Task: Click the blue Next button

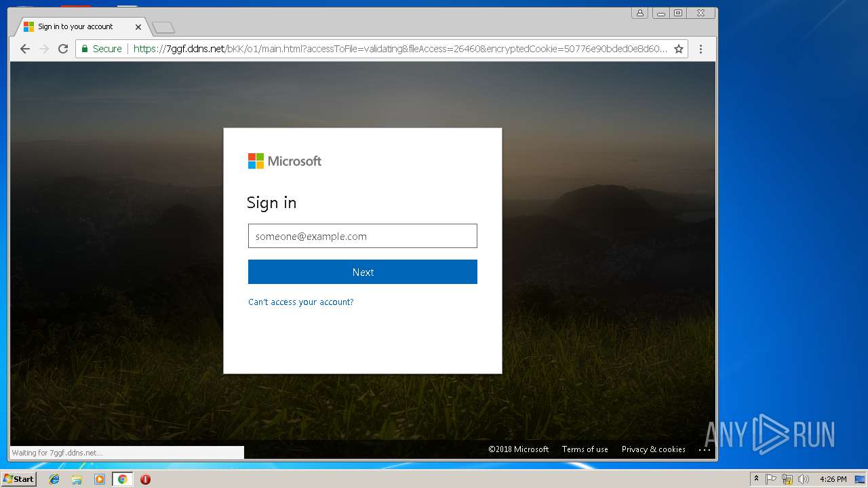Action: 363,272
